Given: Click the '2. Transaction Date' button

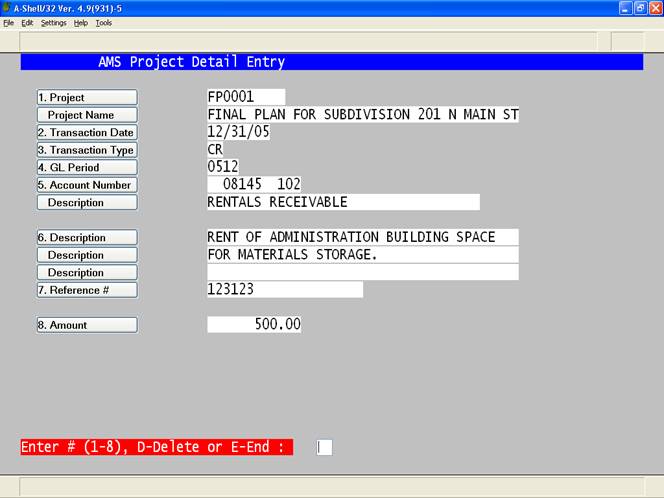Looking at the screenshot, I should 87,132.
